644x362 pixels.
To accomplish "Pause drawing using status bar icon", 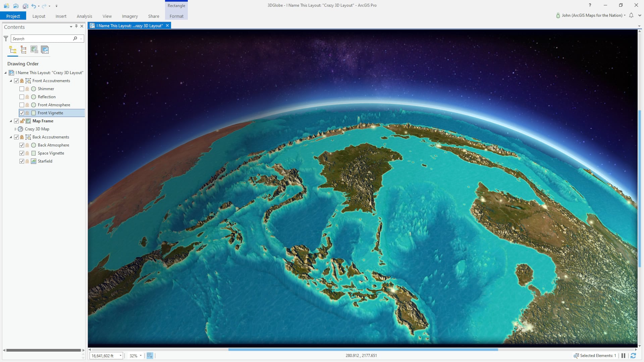I will click(x=623, y=356).
